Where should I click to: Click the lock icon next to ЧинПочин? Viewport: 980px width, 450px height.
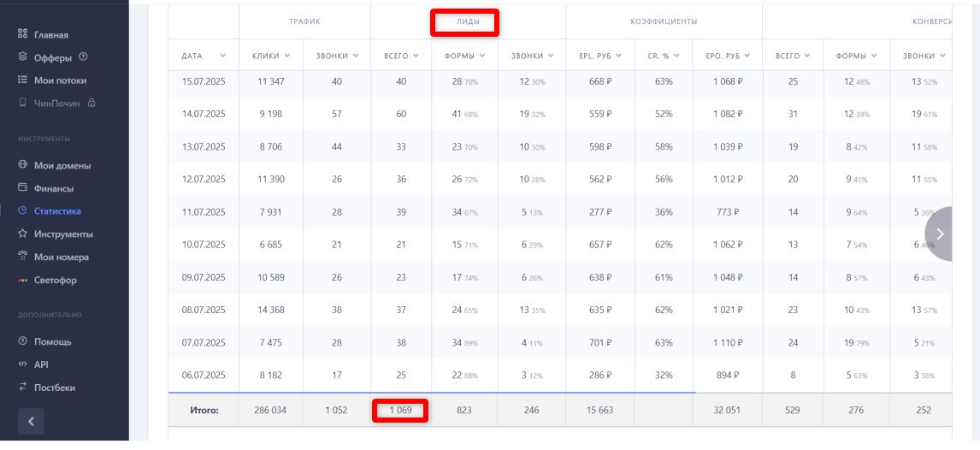click(91, 103)
